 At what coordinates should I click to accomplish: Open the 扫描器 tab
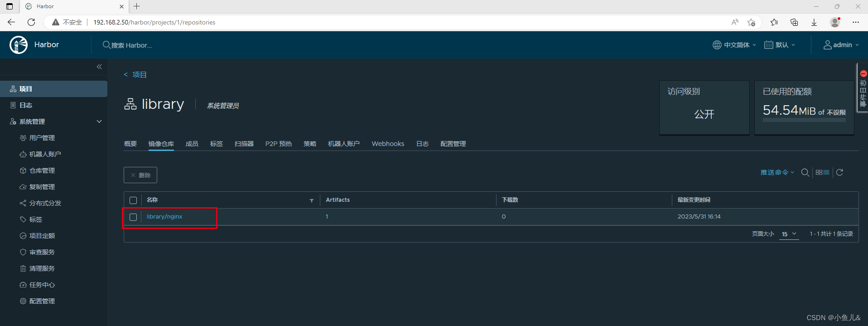pyautogui.click(x=244, y=144)
